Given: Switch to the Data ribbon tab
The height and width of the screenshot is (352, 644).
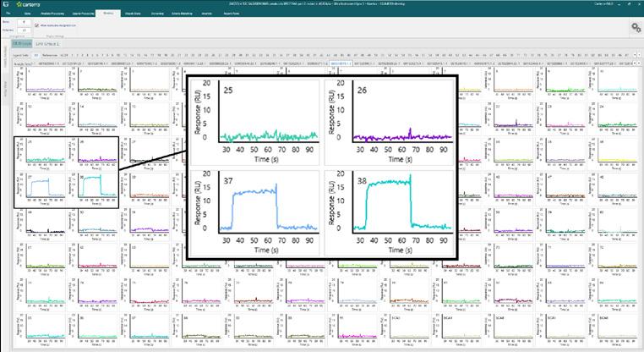Looking at the screenshot, I should (27, 14).
